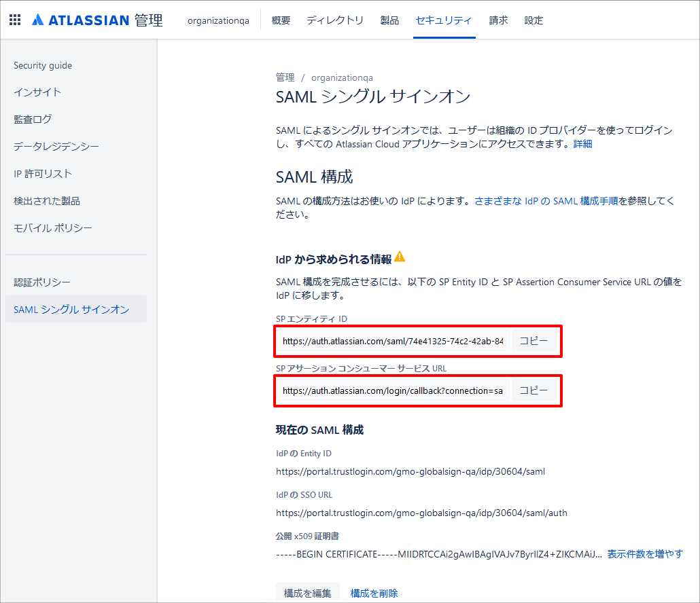Open the 設定 tab

(x=533, y=20)
